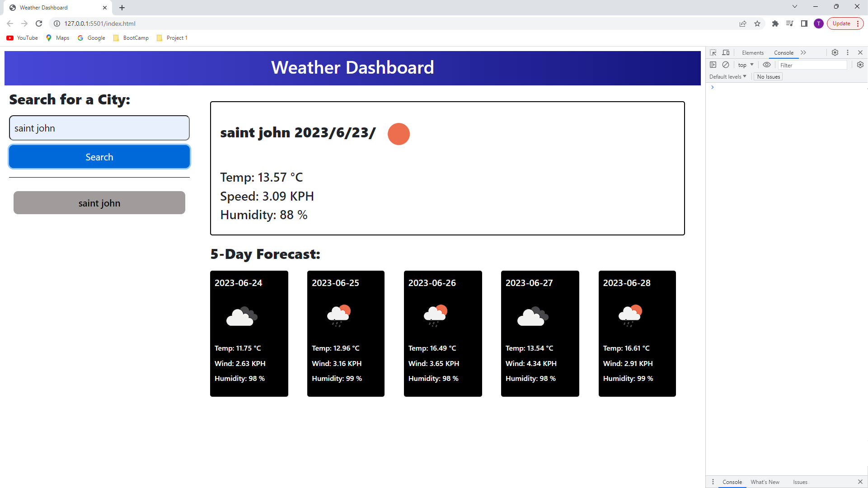Click the eye icon to create live expression

(x=767, y=65)
